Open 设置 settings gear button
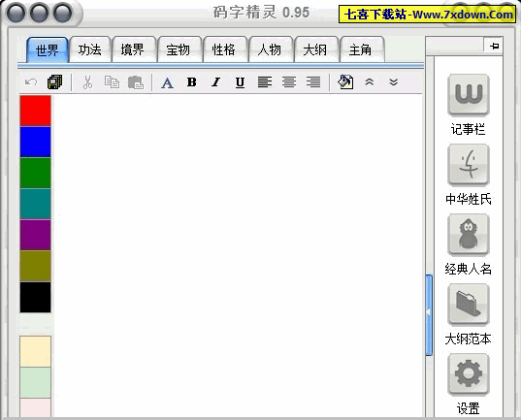 pyautogui.click(x=469, y=374)
